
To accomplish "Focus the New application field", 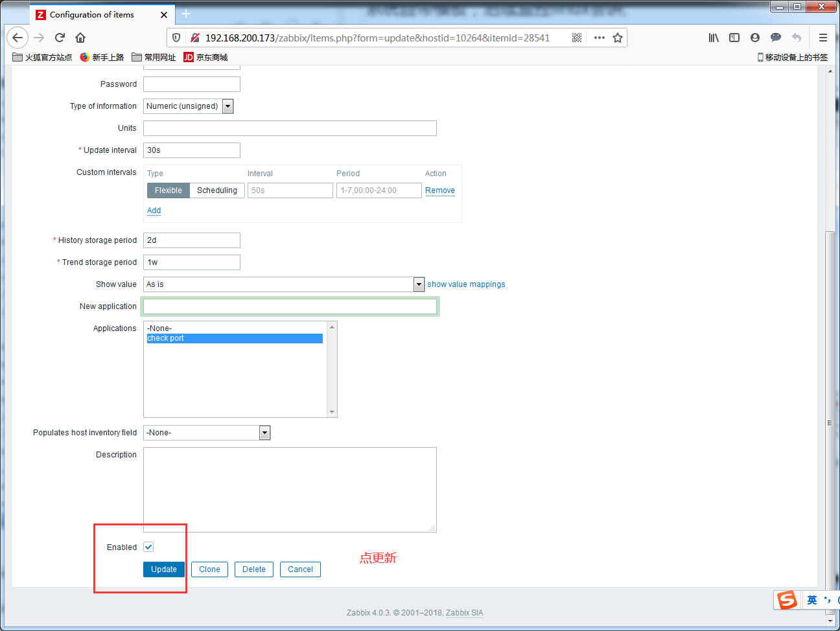I will (290, 306).
